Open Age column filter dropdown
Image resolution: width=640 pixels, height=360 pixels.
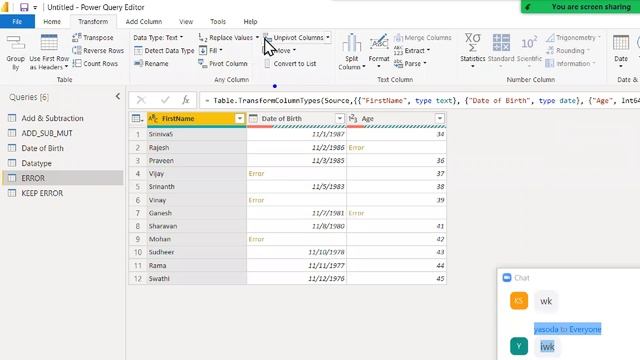(440, 118)
